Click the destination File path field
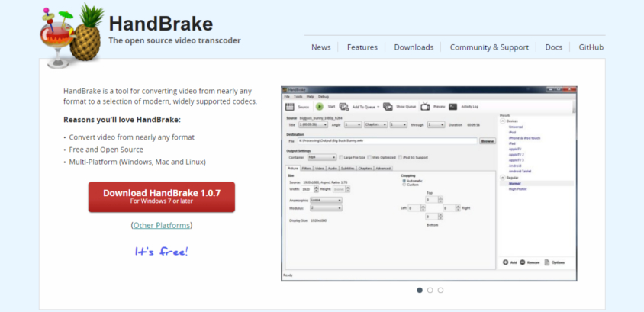Screen dimensions: 644x312 point(388,141)
